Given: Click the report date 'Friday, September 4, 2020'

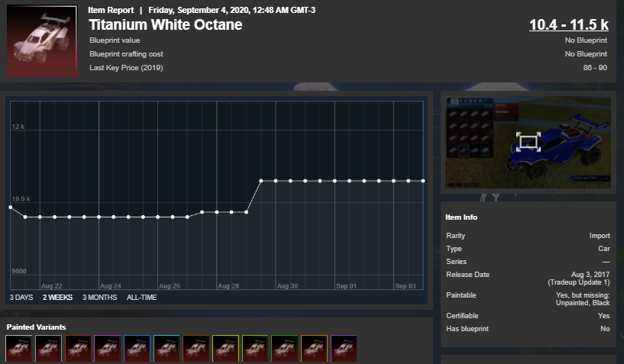Looking at the screenshot, I should [199, 11].
